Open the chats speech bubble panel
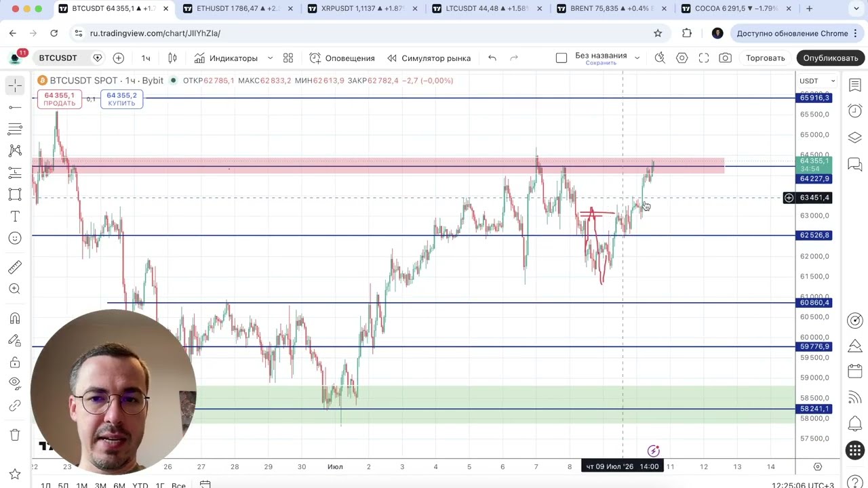The height and width of the screenshot is (488, 868). [855, 164]
